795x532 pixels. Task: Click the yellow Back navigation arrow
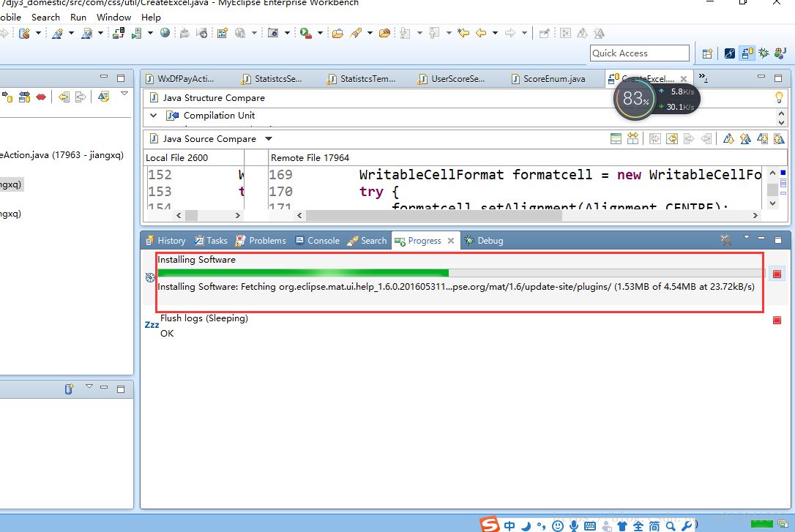(481, 33)
